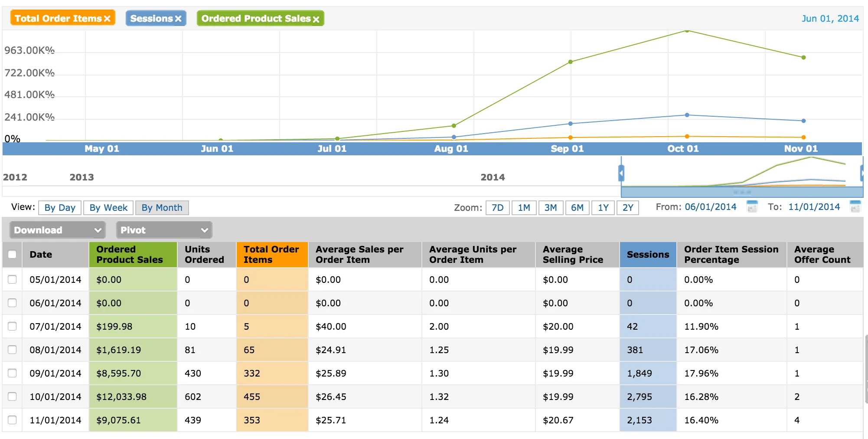Check the 07/01/2014 row checkbox
Image resolution: width=868 pixels, height=439 pixels.
(x=12, y=326)
